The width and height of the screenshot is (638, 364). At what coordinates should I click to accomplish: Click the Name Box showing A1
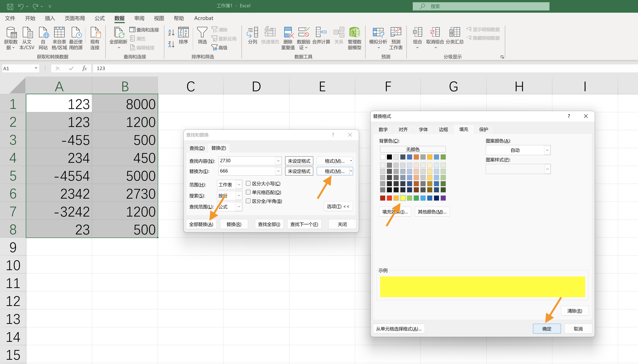click(x=18, y=68)
